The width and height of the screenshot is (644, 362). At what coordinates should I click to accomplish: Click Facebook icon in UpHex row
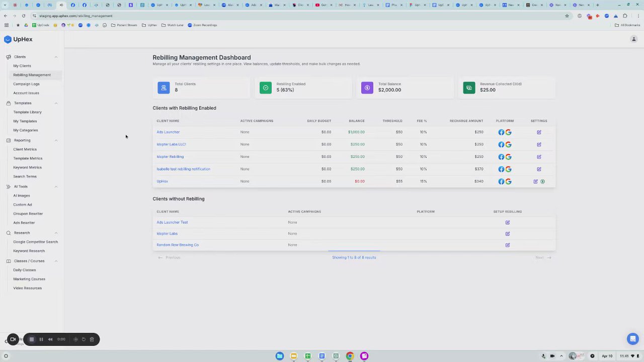501,182
